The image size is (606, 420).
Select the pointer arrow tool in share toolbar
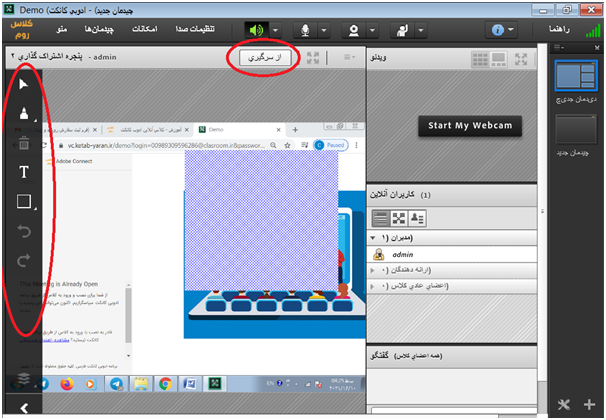point(24,83)
